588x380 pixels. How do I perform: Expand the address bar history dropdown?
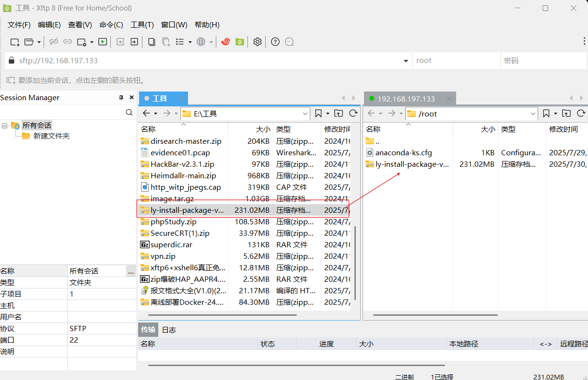[405, 61]
